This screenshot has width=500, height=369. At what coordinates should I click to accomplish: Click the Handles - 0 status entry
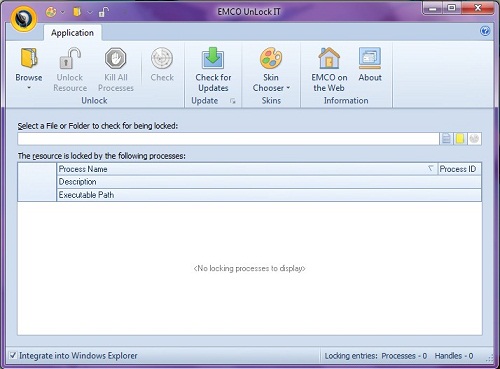454,356
